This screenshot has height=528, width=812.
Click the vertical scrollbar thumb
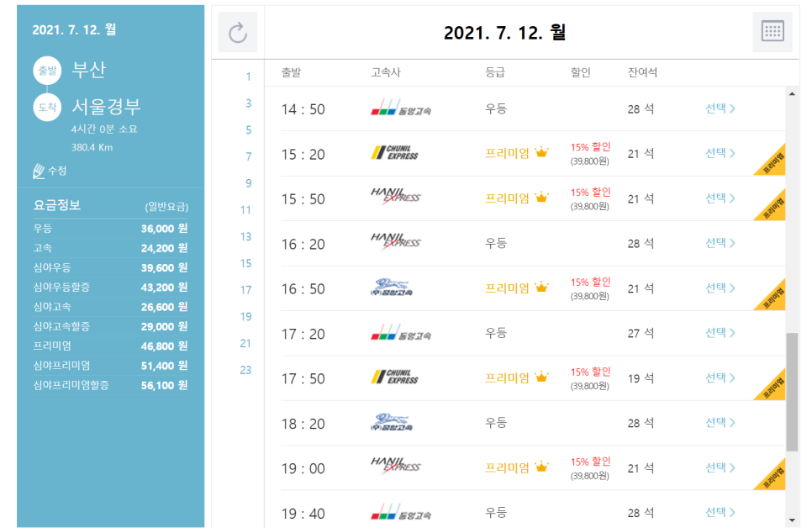pyautogui.click(x=792, y=391)
